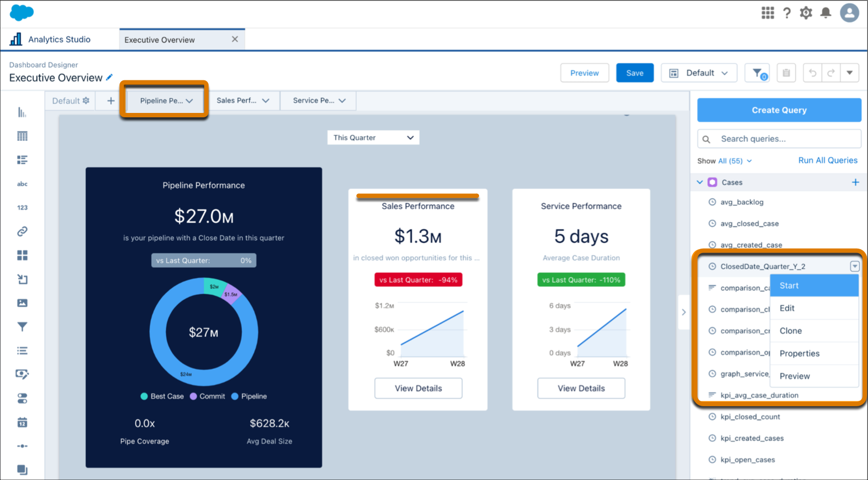Choose Clone from the query context menu
The width and height of the screenshot is (868, 480).
click(790, 331)
